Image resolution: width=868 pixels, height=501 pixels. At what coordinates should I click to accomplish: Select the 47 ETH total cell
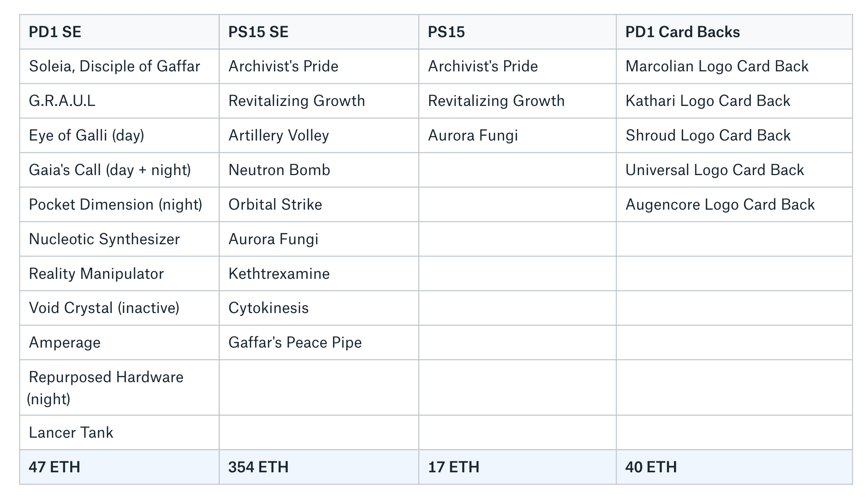[x=119, y=467]
